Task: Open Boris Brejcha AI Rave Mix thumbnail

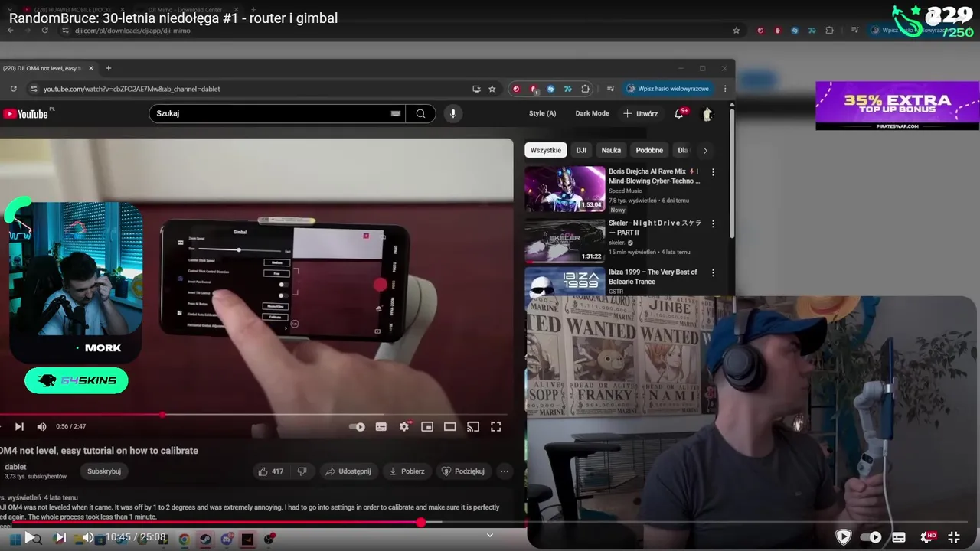Action: (564, 189)
